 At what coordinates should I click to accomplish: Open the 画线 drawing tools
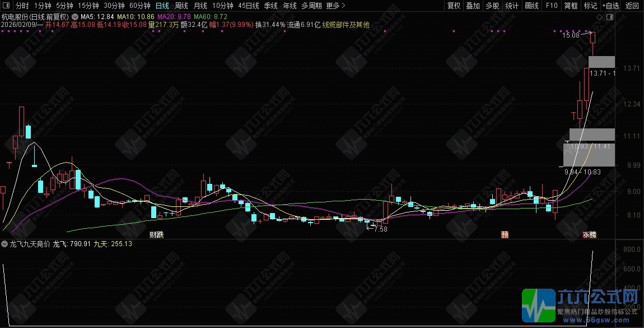coord(531,6)
